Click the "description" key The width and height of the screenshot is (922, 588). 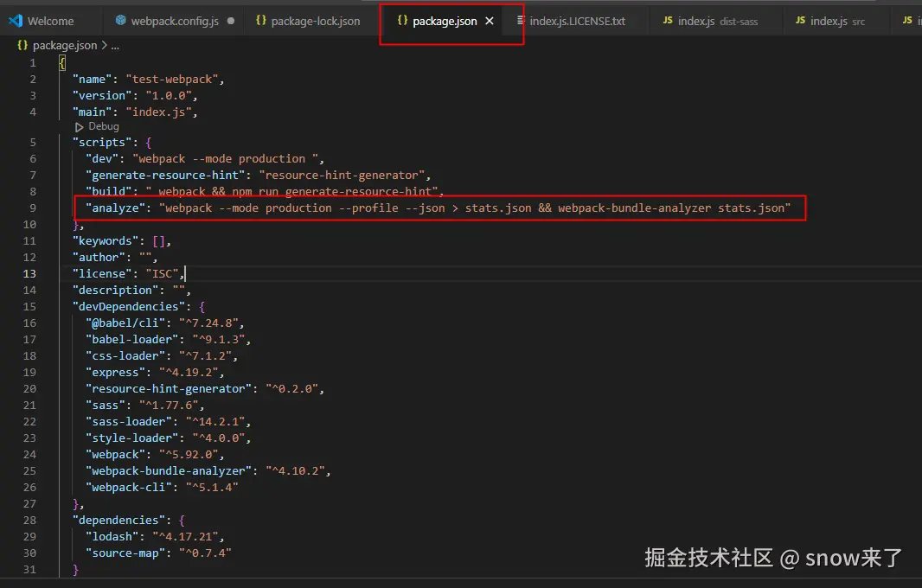pyautogui.click(x=115, y=291)
